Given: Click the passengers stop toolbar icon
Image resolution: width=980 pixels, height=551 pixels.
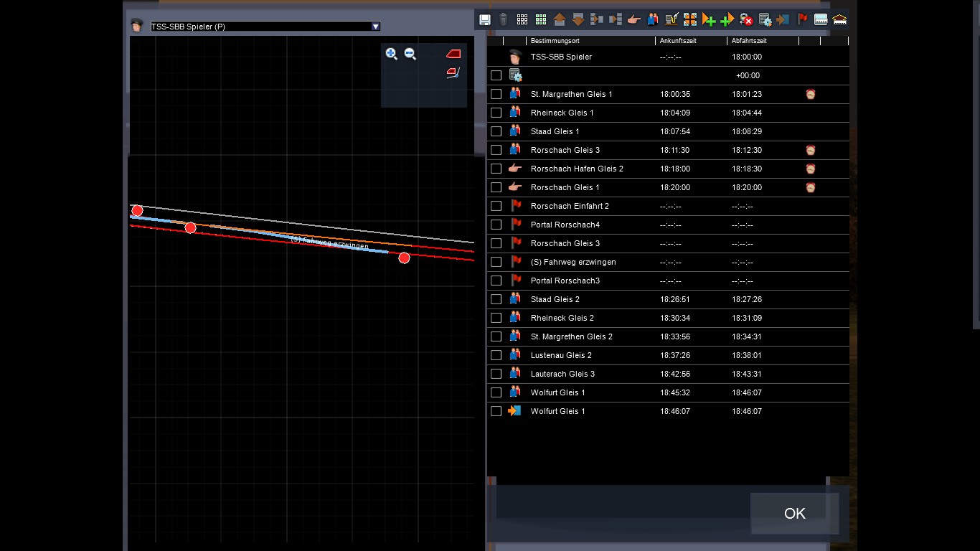Looking at the screenshot, I should [652, 19].
